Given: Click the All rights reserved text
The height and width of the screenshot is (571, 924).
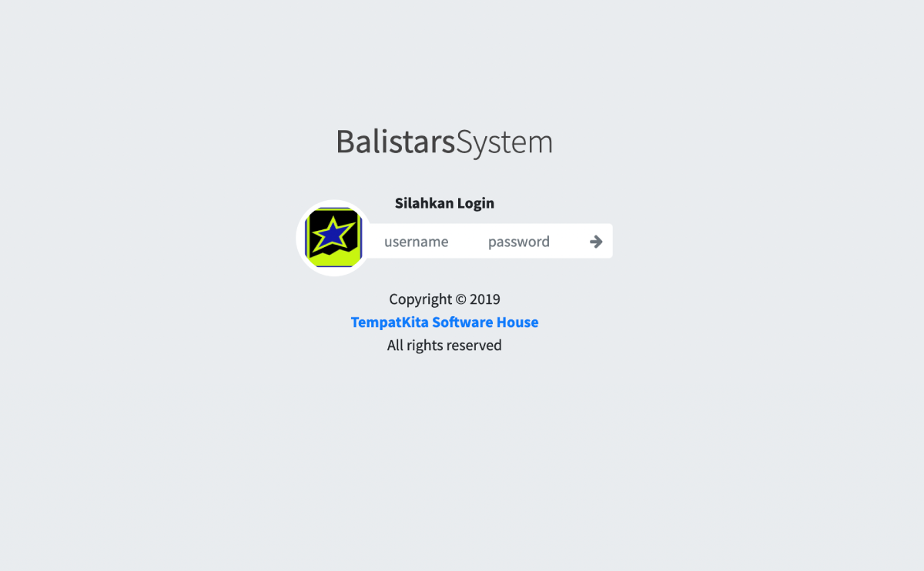Looking at the screenshot, I should coord(444,346).
